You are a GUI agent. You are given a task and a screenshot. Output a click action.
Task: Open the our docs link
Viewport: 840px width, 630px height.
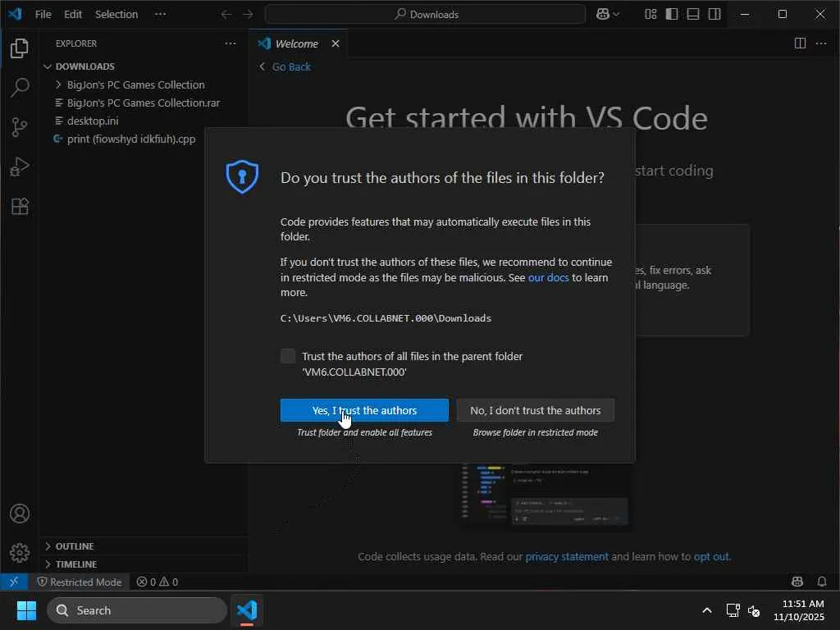548,277
